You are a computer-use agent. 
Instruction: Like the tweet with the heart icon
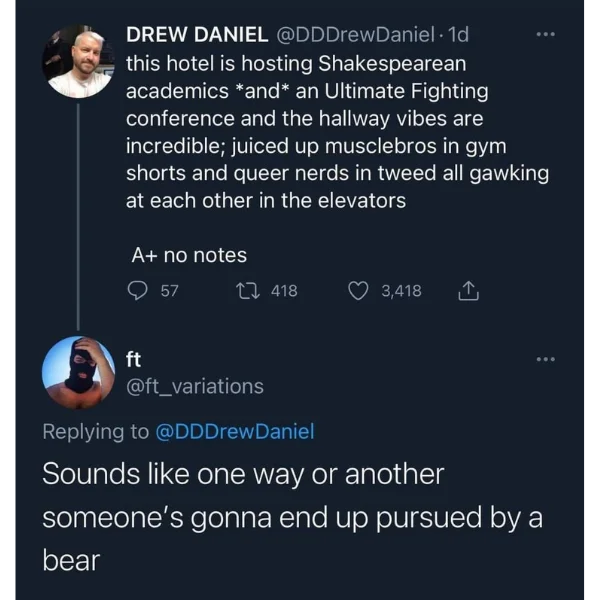coord(358,291)
